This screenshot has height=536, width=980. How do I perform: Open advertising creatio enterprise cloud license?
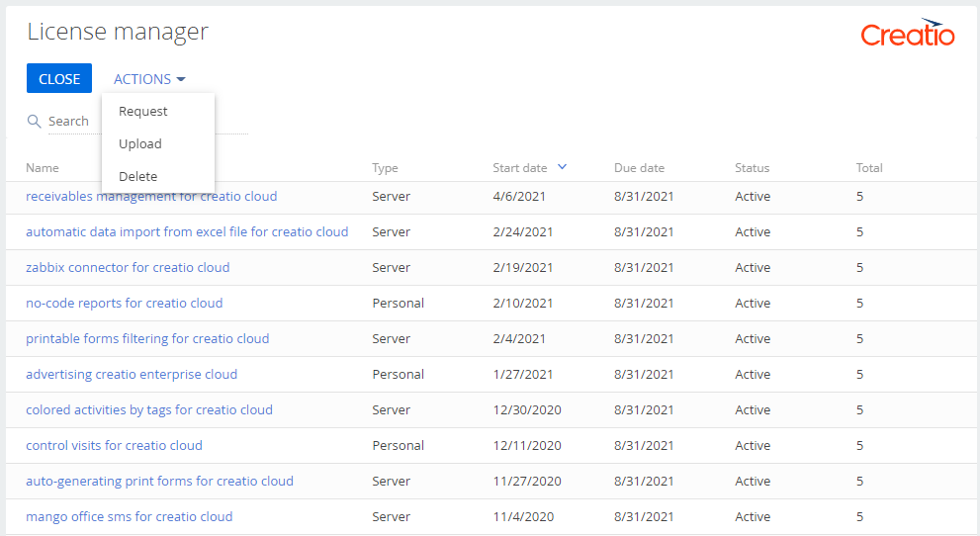pos(132,374)
